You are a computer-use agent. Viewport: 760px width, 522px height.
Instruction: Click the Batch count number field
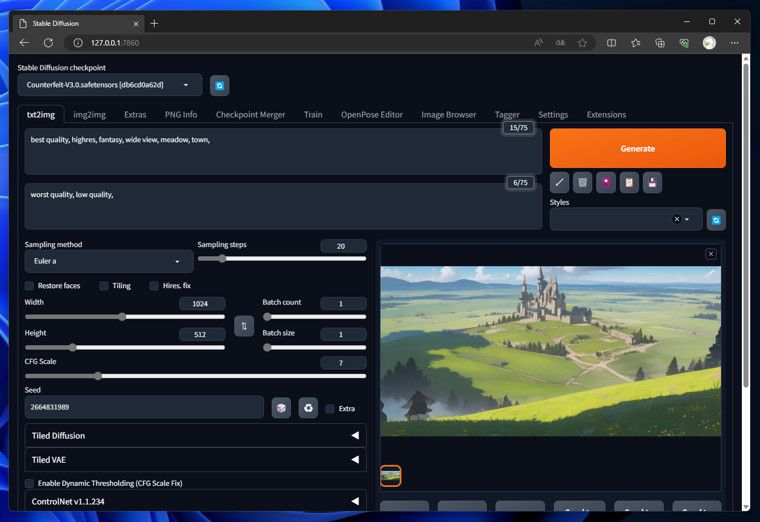343,303
